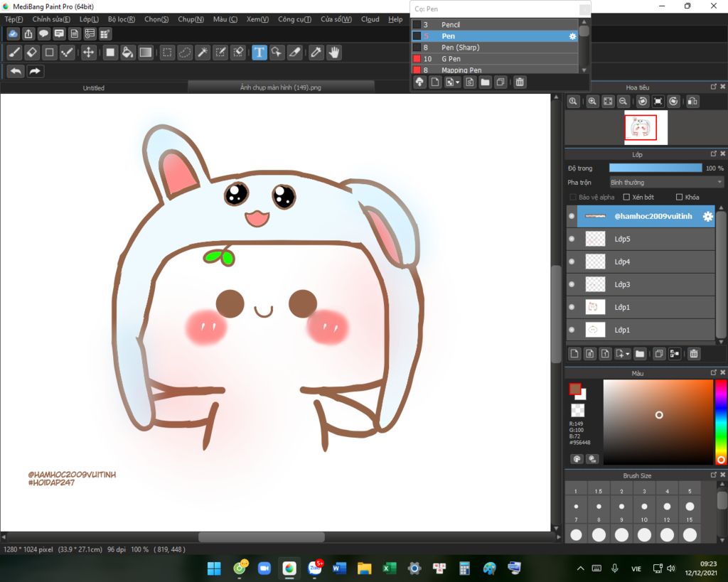Open settings gear of Pen brush
The width and height of the screenshot is (728, 582).
click(x=572, y=36)
